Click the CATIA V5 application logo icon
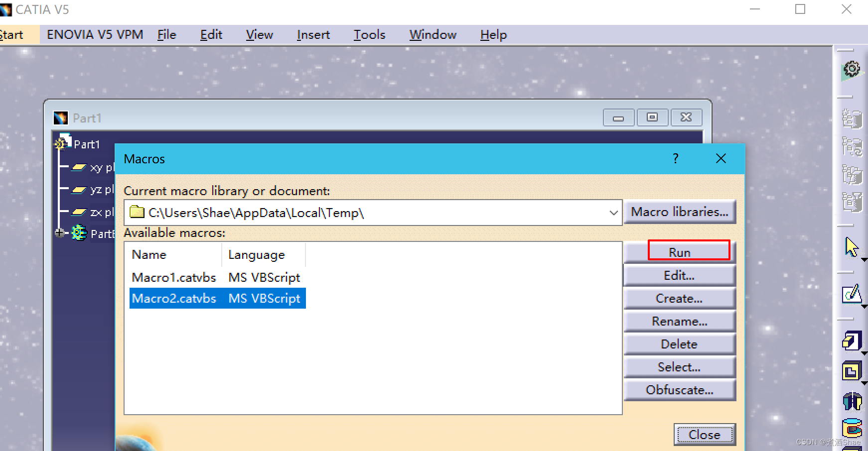868x451 pixels. pyautogui.click(x=5, y=10)
